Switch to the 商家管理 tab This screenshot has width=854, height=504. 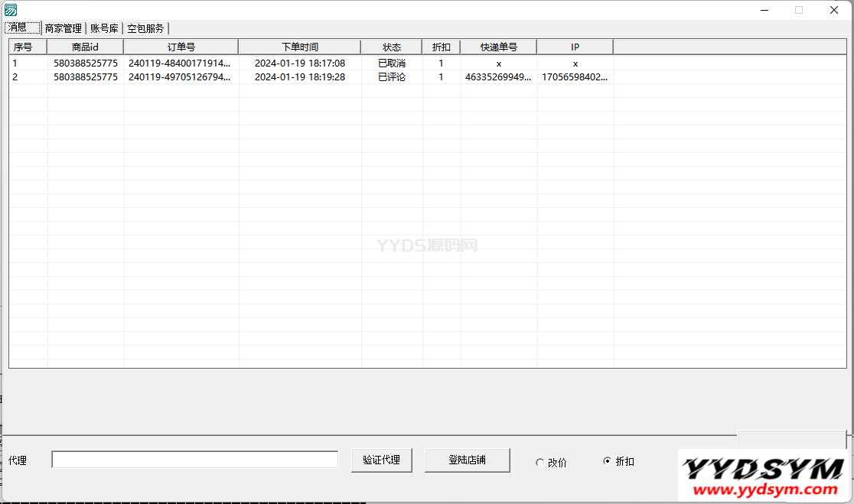62,28
